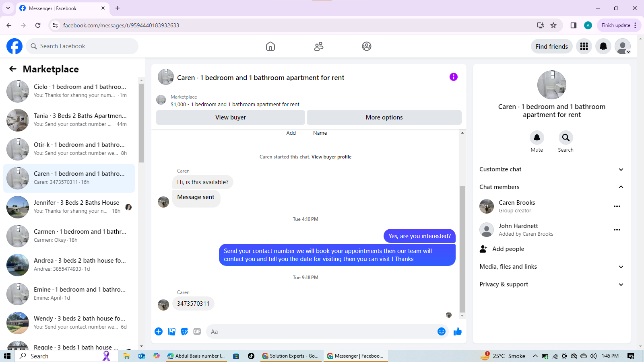Open the Caren listing thumbnail in right panel
This screenshot has width=644, height=362.
point(552,85)
